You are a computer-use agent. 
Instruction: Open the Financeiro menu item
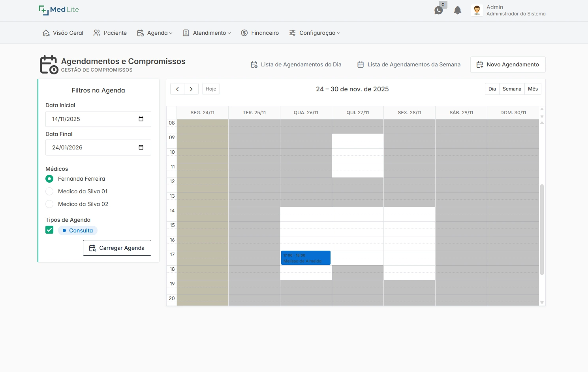260,33
